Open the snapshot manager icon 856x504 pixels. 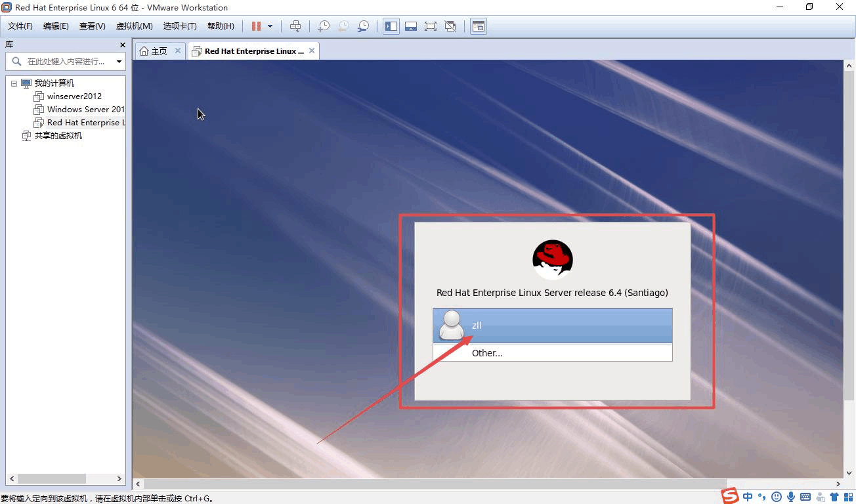(363, 26)
